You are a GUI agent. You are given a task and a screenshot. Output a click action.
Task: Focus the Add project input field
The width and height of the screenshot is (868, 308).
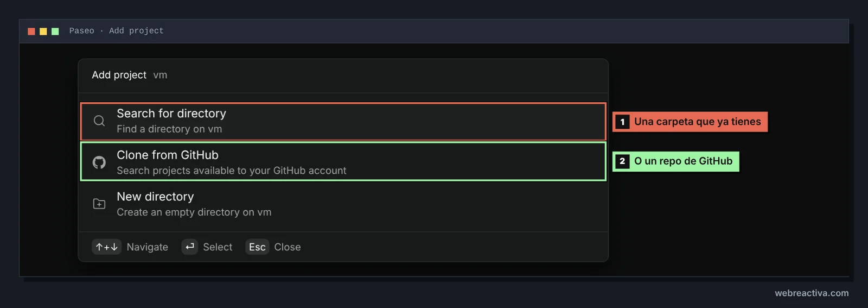click(x=343, y=75)
